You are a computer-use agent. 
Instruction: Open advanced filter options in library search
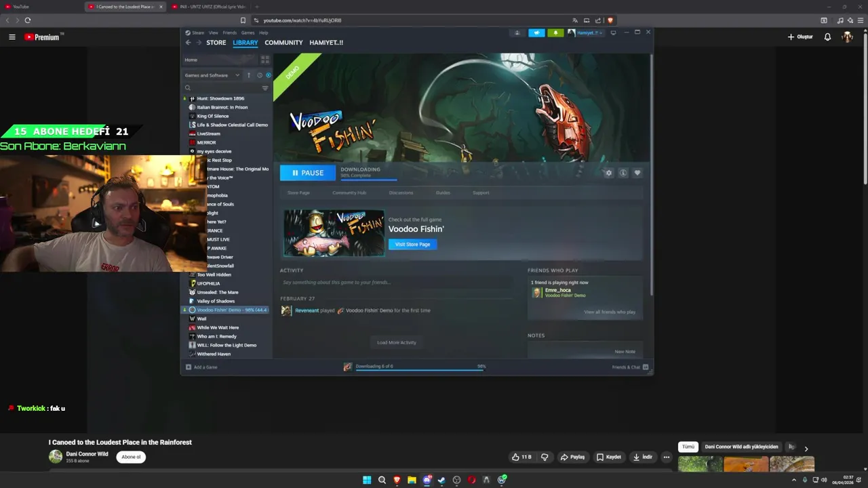[x=265, y=87]
